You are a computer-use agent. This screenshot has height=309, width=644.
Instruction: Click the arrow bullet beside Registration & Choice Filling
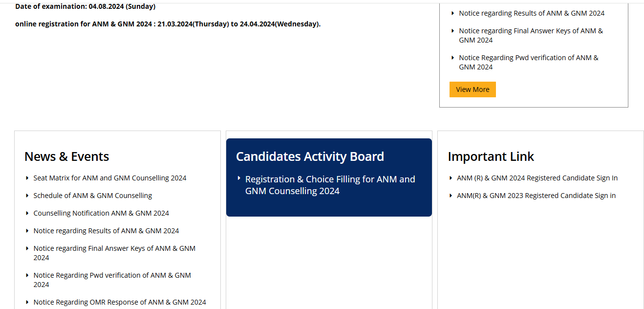(x=239, y=179)
